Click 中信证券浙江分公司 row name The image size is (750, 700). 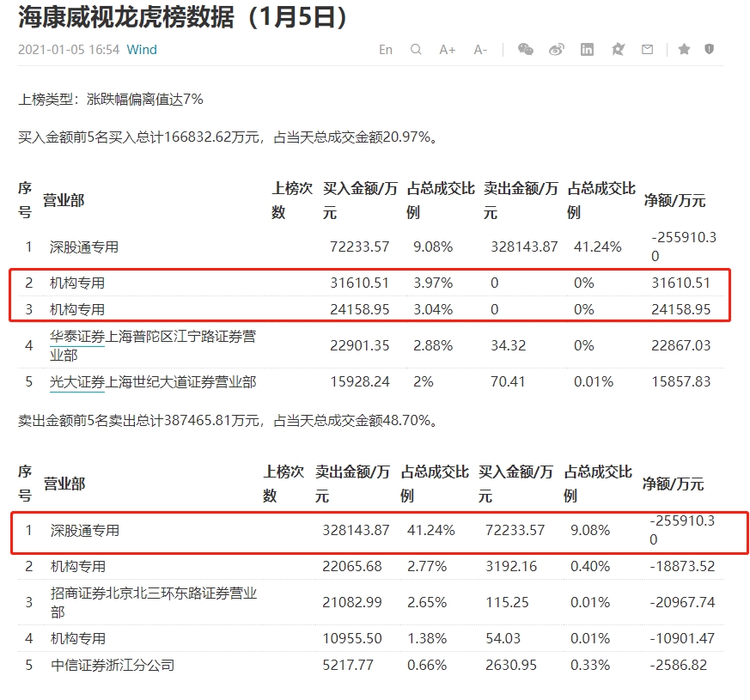point(113,666)
